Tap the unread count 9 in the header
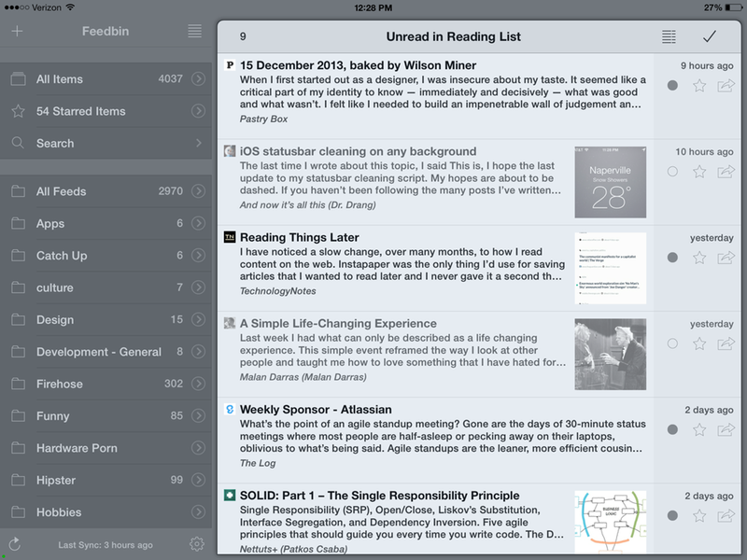Image resolution: width=747 pixels, height=560 pixels. (x=243, y=36)
